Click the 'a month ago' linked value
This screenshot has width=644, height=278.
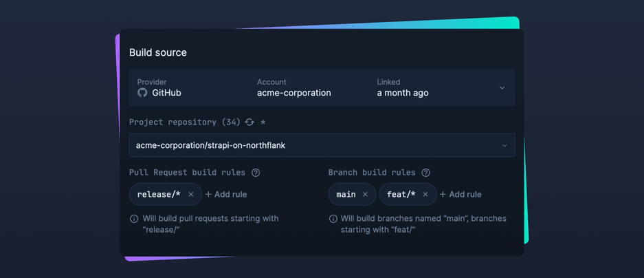(403, 93)
